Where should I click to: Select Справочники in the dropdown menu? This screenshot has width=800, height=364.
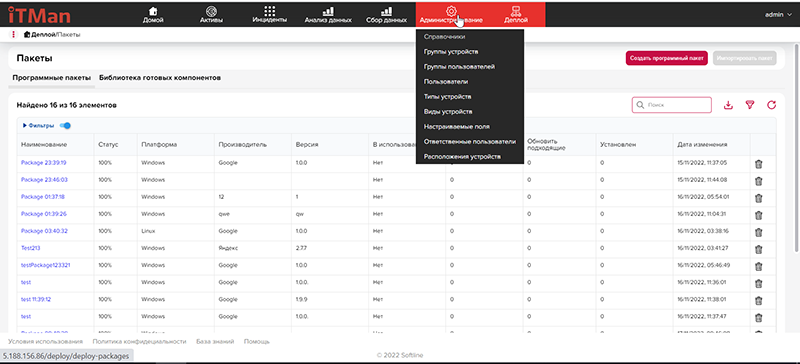[444, 37]
